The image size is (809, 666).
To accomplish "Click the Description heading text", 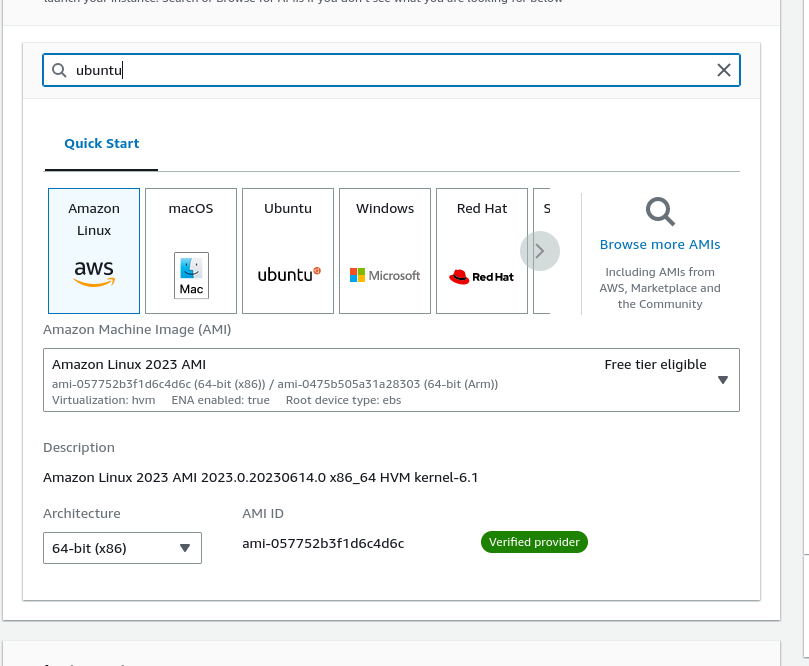I will (79, 448).
